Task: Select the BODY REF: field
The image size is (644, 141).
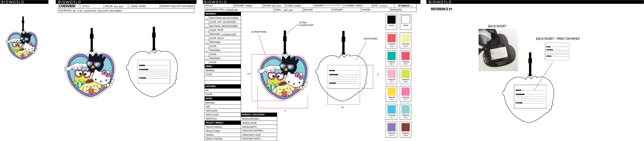Action: [317, 10]
